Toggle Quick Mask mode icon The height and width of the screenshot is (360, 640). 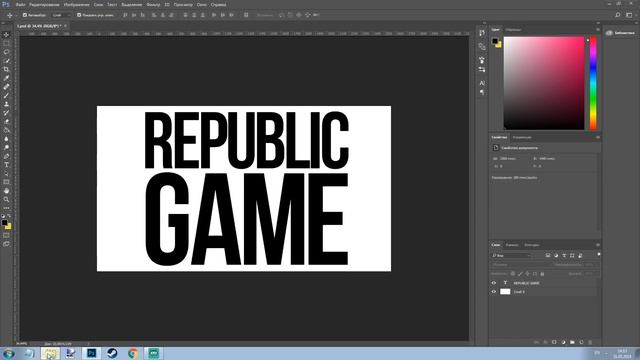coord(6,235)
